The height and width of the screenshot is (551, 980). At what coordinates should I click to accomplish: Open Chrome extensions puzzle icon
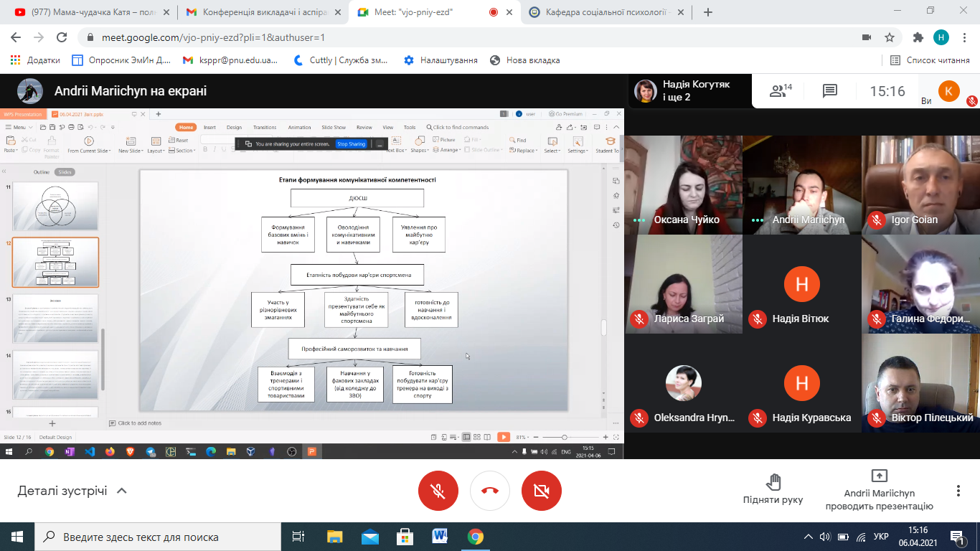[918, 37]
